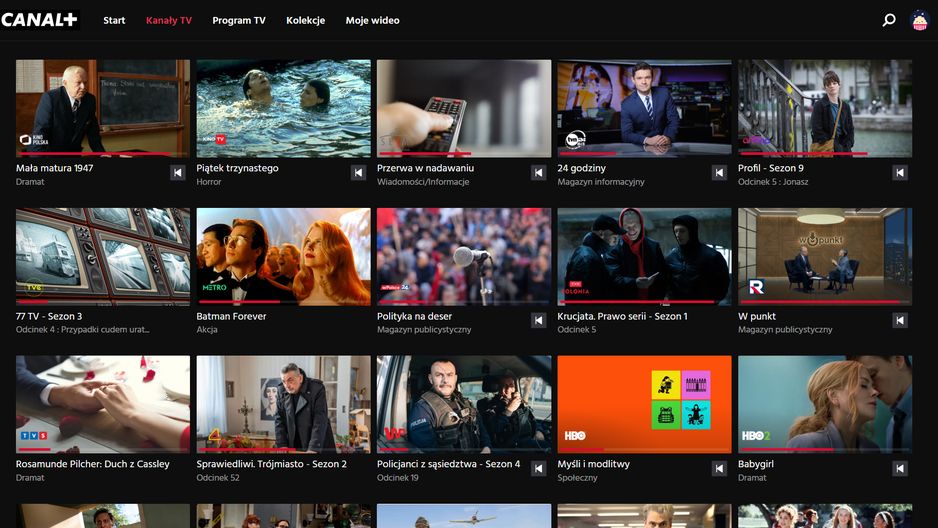Open Batman Forever thumbnail
Viewport: 938px width, 528px height.
coord(284,257)
